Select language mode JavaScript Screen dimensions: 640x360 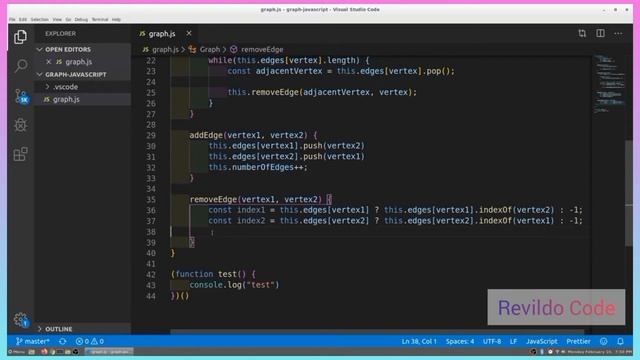[542, 341]
